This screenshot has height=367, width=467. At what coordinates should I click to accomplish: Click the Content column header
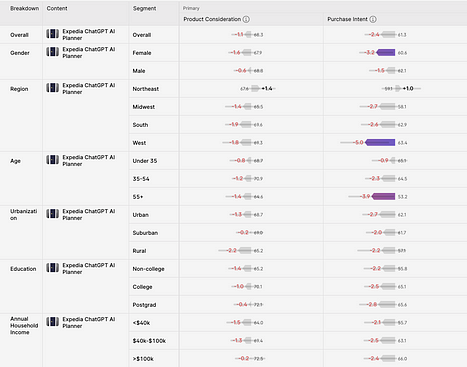[x=57, y=8]
